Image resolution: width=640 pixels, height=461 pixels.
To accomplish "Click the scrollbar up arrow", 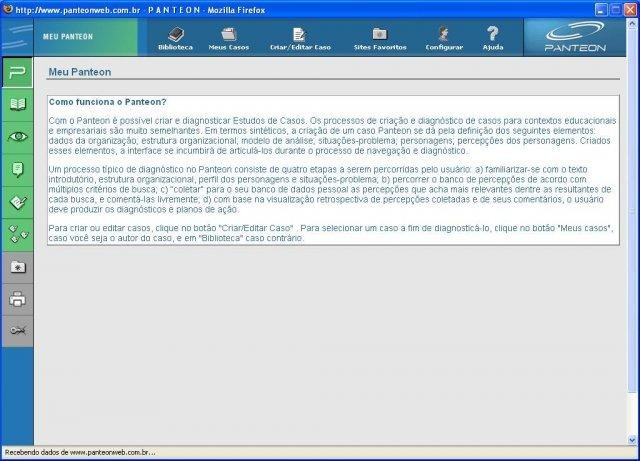I will coord(632,24).
